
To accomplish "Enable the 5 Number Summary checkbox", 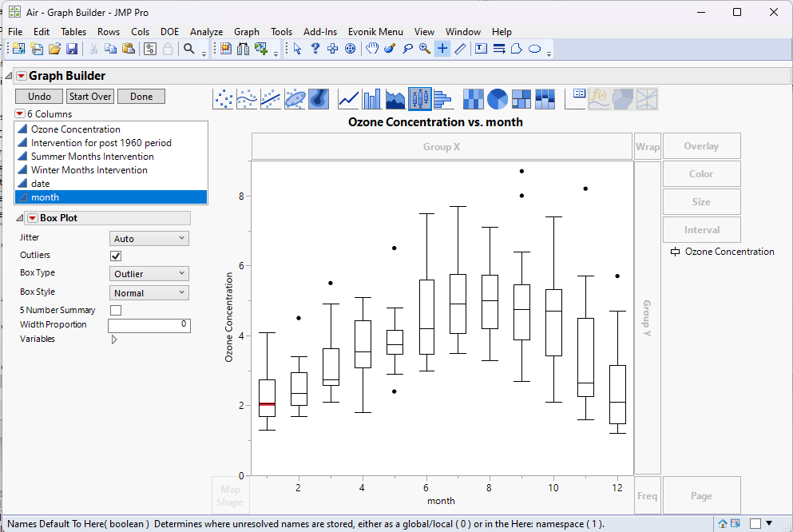I will point(116,310).
